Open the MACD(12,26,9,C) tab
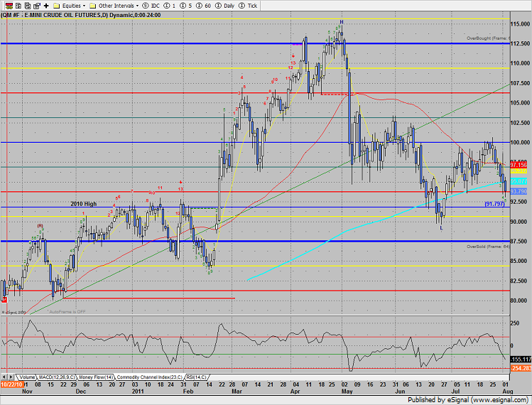Image resolution: width=532 pixels, height=405 pixels. [x=57, y=377]
